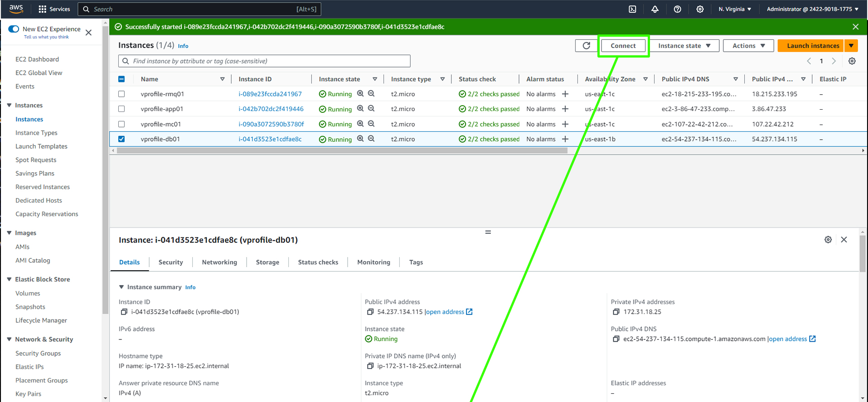Deselect the vprofile-db01 checkbox
Screen dimensions: 868x402
click(x=121, y=139)
